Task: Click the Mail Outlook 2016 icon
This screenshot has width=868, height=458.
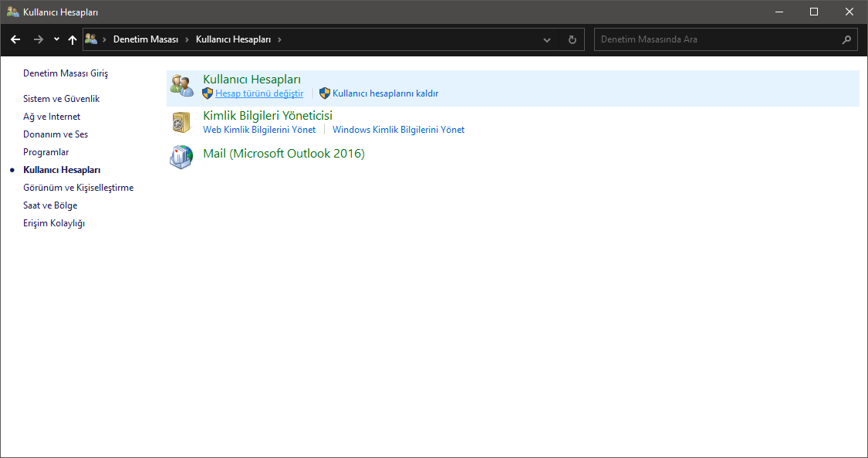Action: pyautogui.click(x=181, y=157)
